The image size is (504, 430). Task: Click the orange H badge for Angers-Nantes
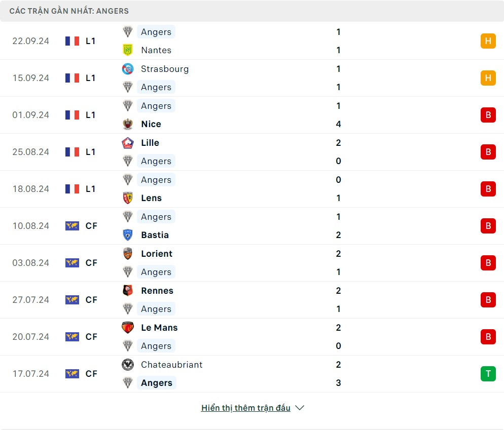[488, 41]
